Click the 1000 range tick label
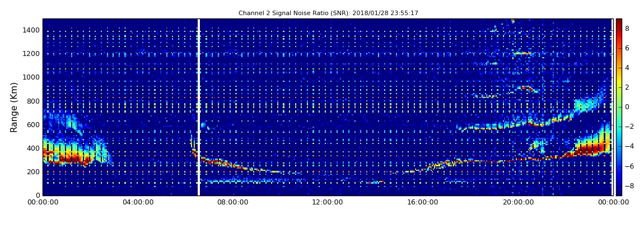This screenshot has width=644, height=228. (x=32, y=77)
